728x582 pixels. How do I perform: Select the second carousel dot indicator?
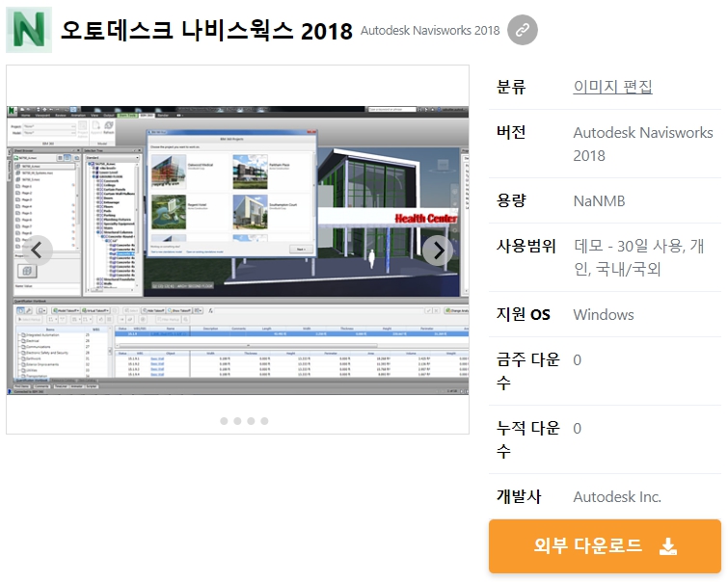click(238, 421)
